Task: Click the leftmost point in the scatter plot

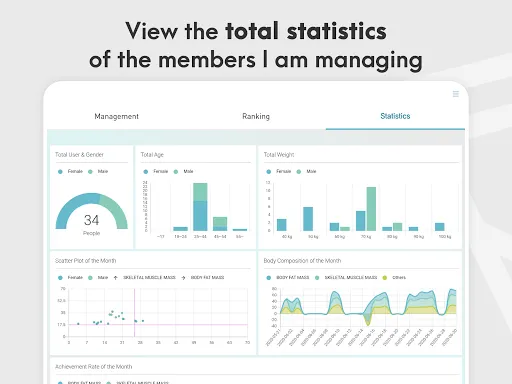Action: pos(78,324)
